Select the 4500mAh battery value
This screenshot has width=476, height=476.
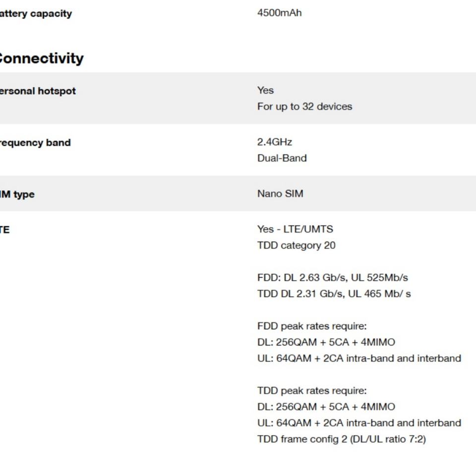(x=279, y=13)
